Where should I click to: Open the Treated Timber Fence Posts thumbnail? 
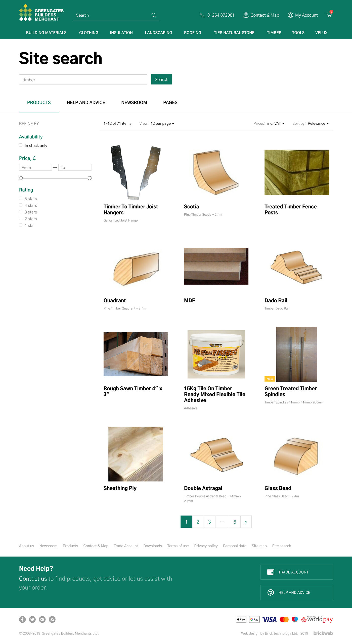(297, 172)
